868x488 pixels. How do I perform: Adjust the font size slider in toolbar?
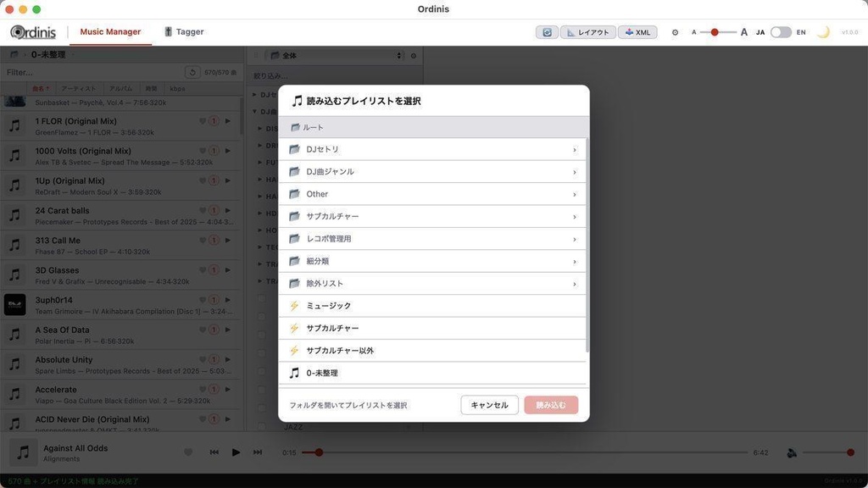[x=716, y=31]
